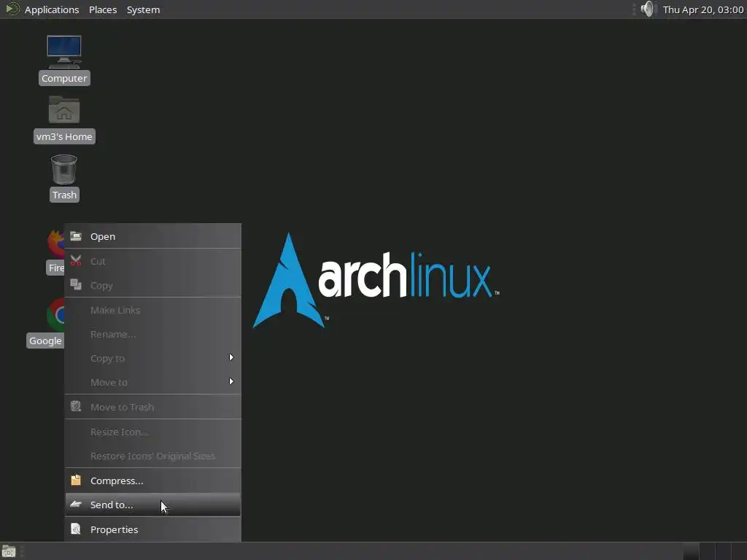Select the Trash desktop icon
Viewport: 747px width, 560px height.
point(64,169)
